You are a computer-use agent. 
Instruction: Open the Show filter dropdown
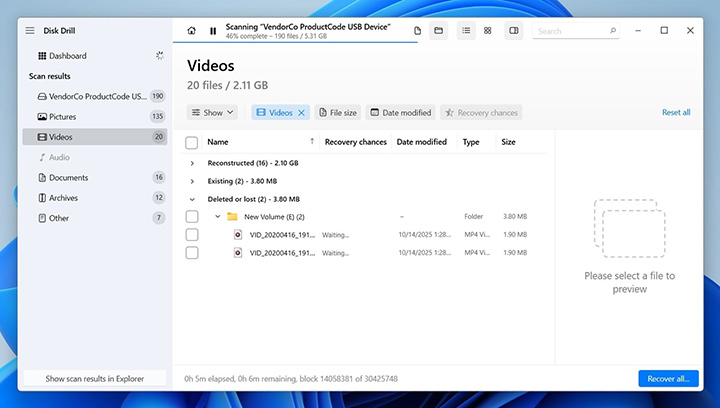(x=212, y=112)
